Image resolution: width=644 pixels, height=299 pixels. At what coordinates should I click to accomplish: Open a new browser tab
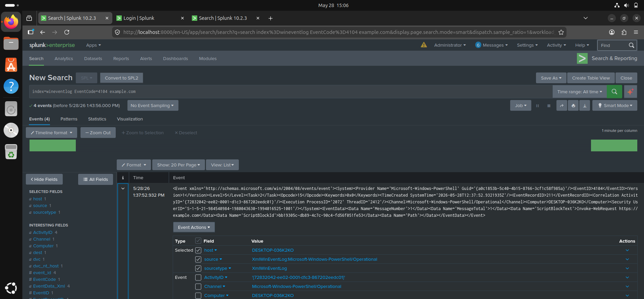tap(270, 18)
